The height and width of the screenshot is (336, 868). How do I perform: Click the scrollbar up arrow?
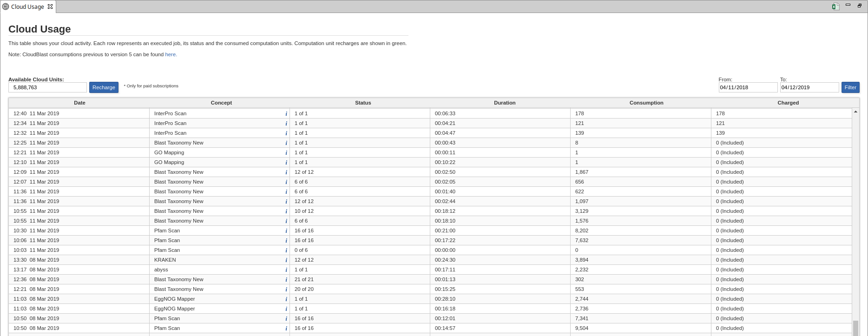pos(855,112)
